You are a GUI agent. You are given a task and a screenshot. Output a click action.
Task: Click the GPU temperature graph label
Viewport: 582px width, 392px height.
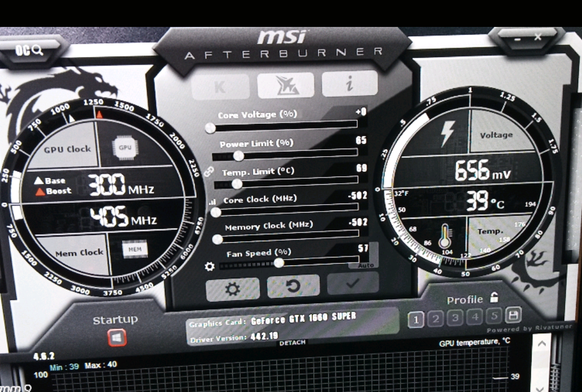coord(474,342)
